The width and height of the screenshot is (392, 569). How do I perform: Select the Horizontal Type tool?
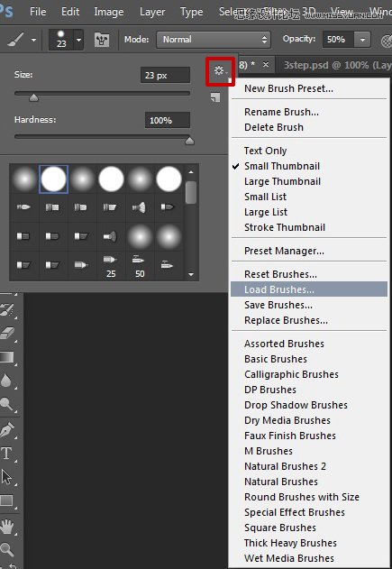pos(6,454)
